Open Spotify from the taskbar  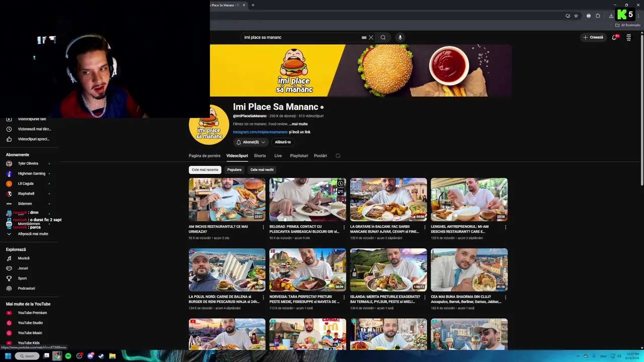[68, 356]
